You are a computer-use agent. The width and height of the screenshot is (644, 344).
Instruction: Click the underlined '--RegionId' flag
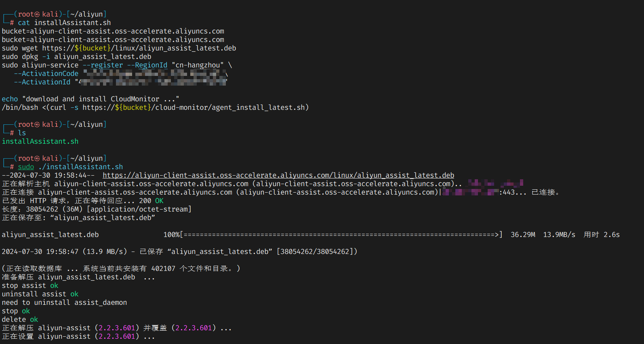(147, 65)
